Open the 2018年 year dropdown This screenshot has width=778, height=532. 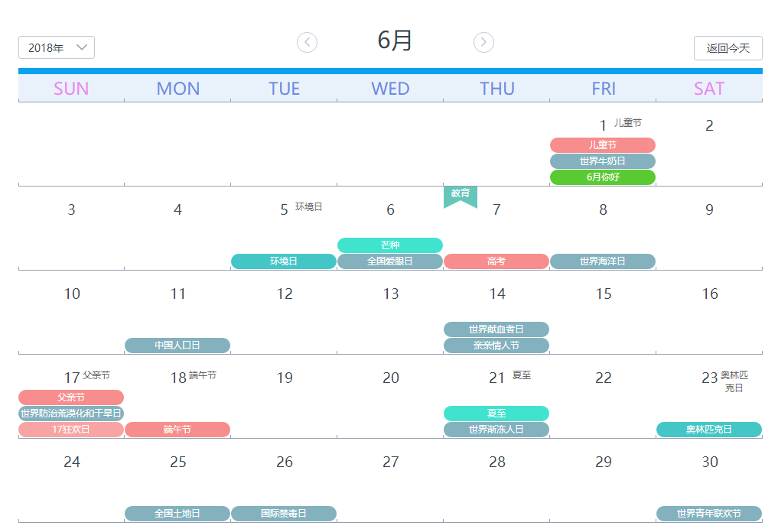(56, 47)
